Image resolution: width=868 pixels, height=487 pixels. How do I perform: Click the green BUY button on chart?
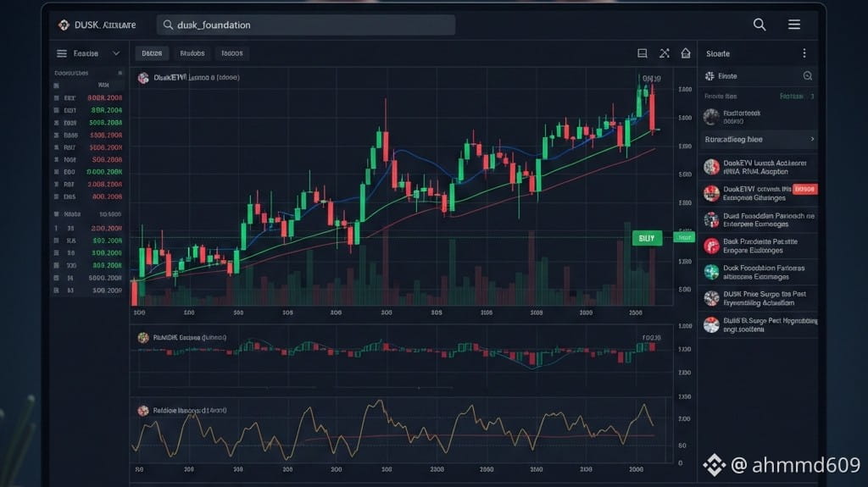point(647,238)
